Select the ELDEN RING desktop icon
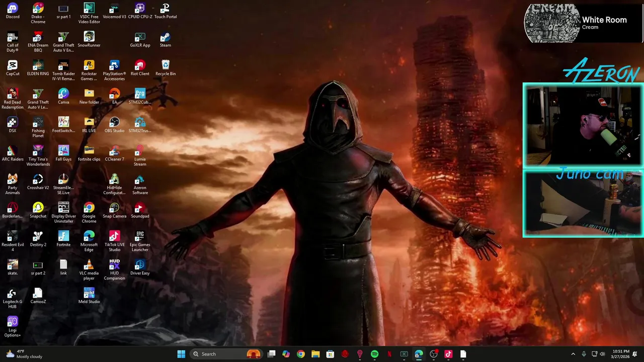The height and width of the screenshot is (362, 644). [38, 68]
